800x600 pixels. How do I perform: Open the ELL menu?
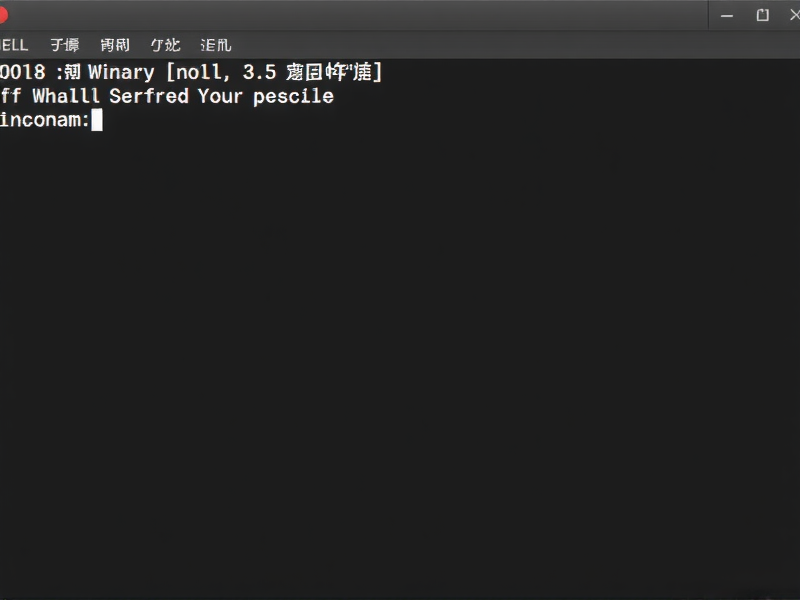(x=13, y=44)
